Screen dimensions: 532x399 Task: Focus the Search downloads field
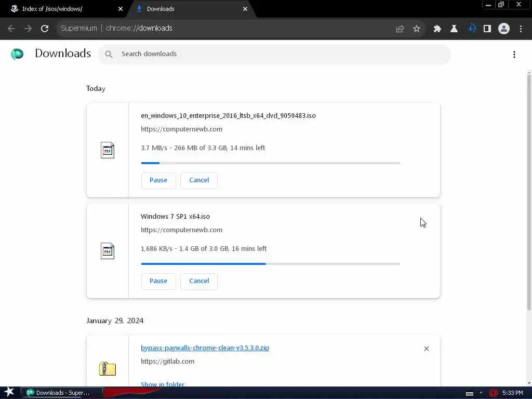(274, 54)
